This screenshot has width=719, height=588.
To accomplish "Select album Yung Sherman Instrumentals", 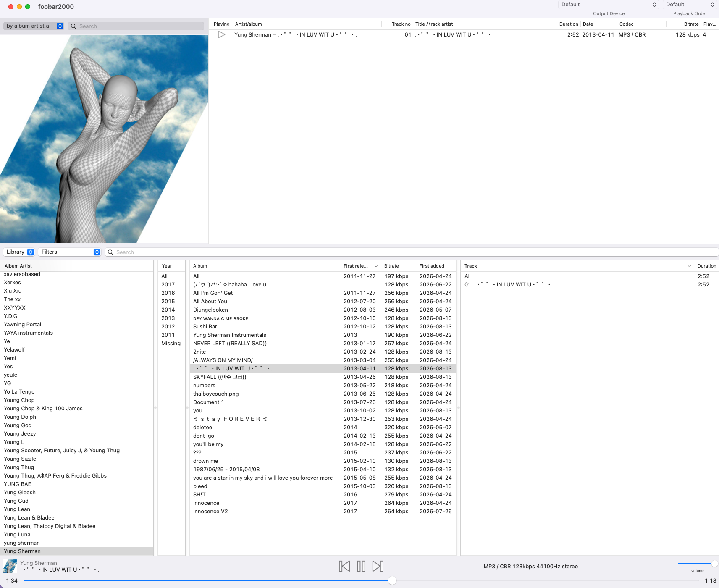I will 323,335.
